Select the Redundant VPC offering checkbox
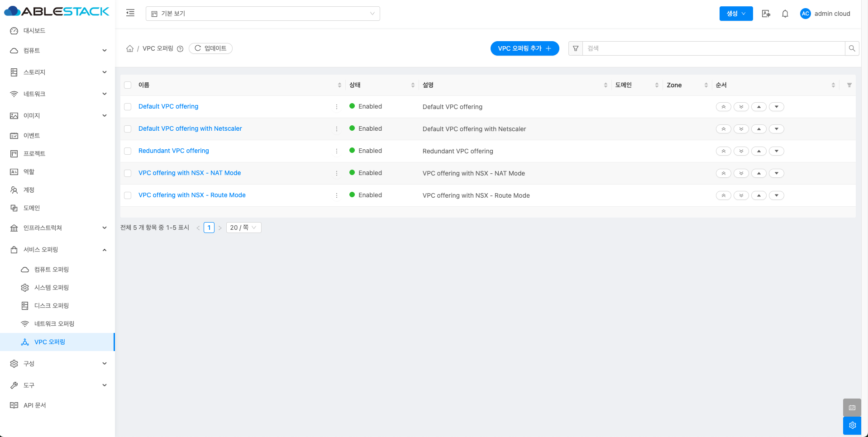This screenshot has height=437, width=868. point(128,151)
